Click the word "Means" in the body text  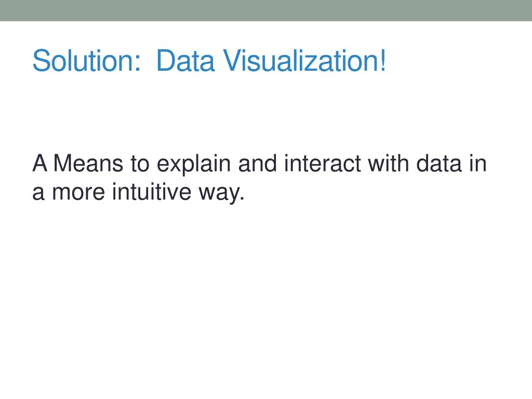coord(89,164)
